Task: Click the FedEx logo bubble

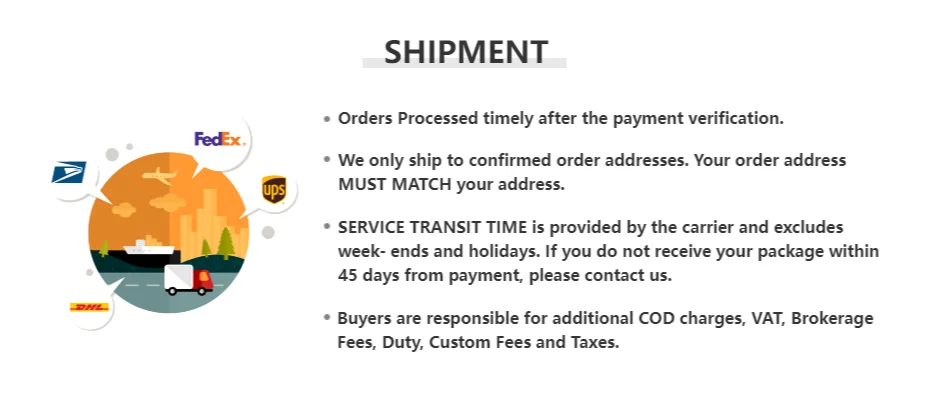Action: pos(219,140)
